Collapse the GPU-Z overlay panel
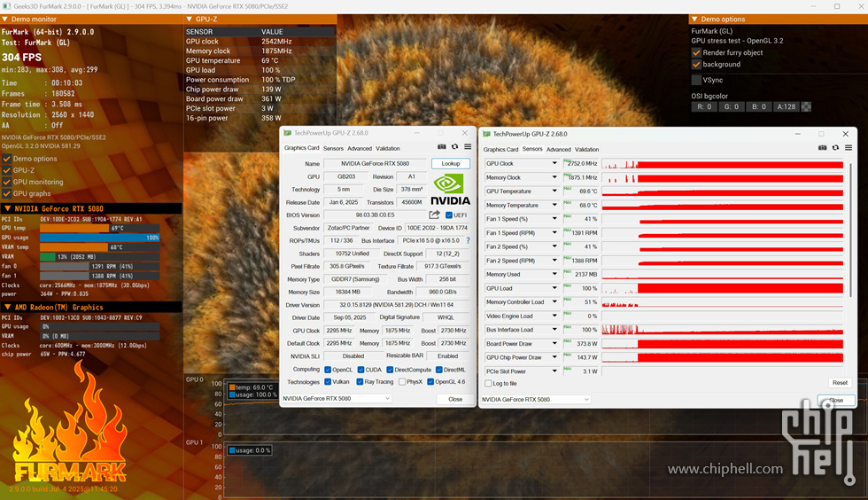The image size is (868, 500). click(190, 19)
